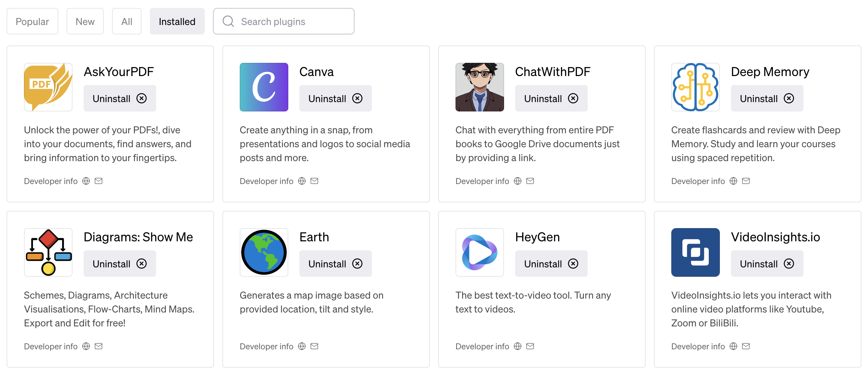868x375 pixels.
Task: Click the Canva plugin icon
Action: (264, 87)
